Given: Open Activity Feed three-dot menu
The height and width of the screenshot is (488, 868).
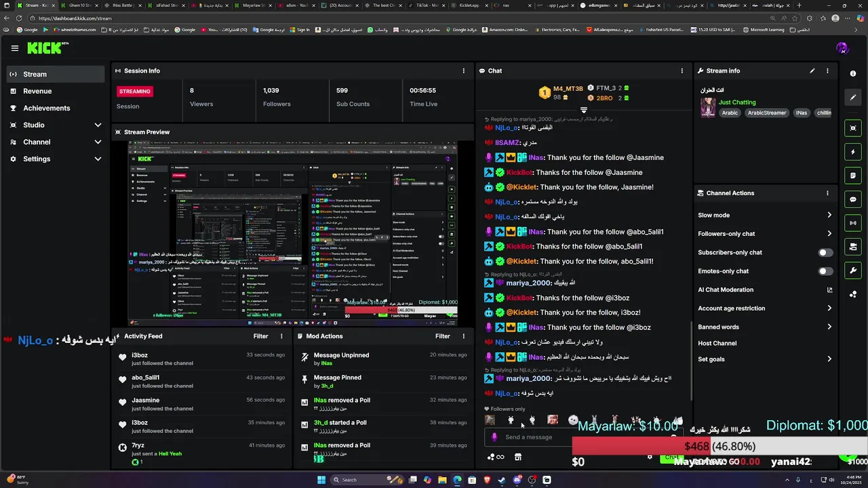Looking at the screenshot, I should pyautogui.click(x=281, y=336).
